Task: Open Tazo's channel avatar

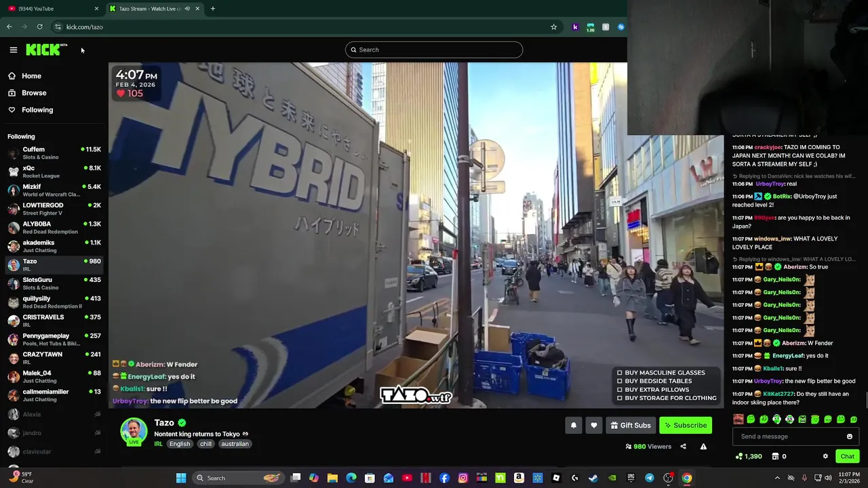Action: pyautogui.click(x=134, y=432)
